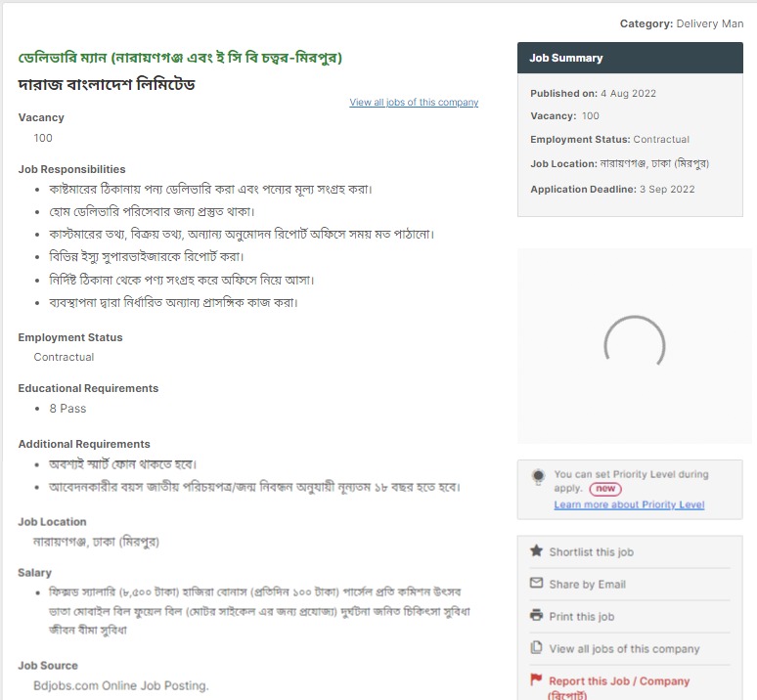Click the Job Location heading on left
The image size is (757, 700).
point(52,522)
